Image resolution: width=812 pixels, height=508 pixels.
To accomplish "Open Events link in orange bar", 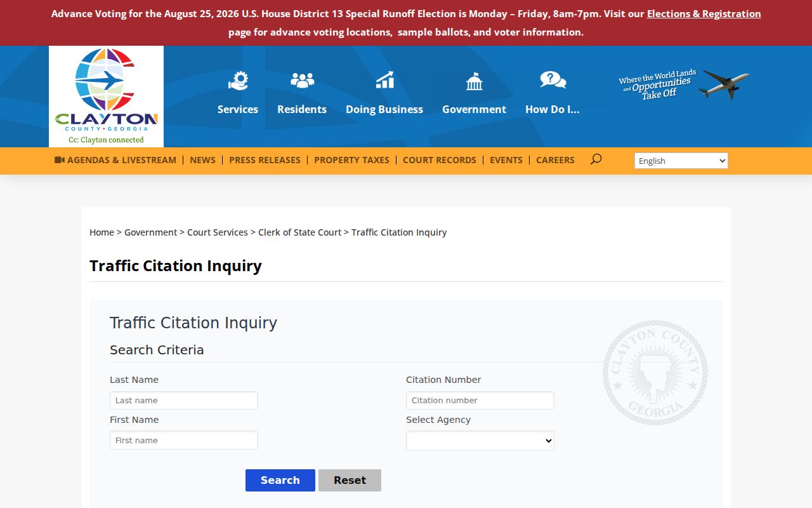I will 506,160.
